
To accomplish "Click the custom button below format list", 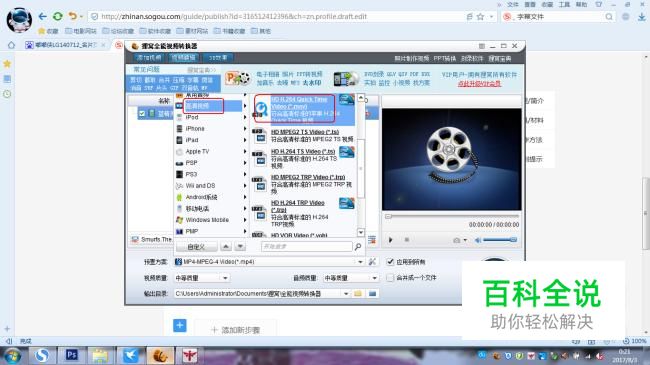I will [196, 247].
